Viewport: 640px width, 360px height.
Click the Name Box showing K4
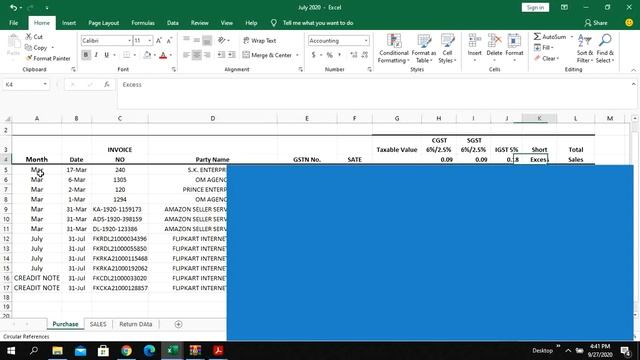[25, 84]
